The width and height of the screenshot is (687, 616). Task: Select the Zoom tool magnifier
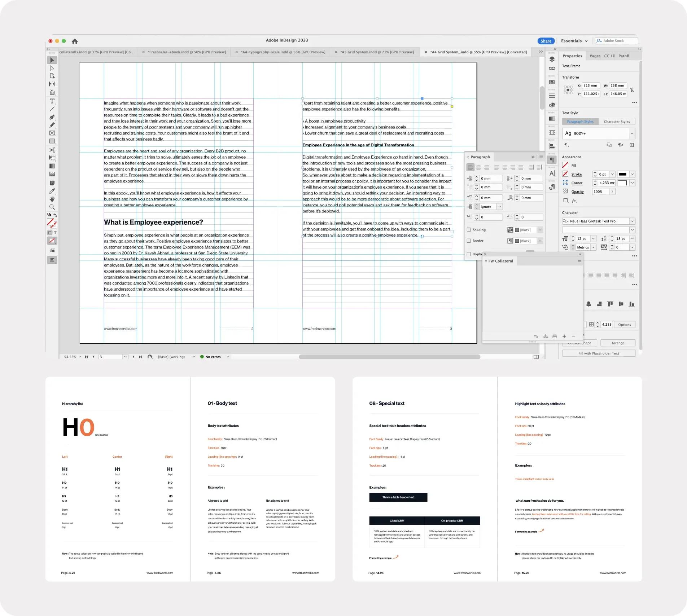52,207
